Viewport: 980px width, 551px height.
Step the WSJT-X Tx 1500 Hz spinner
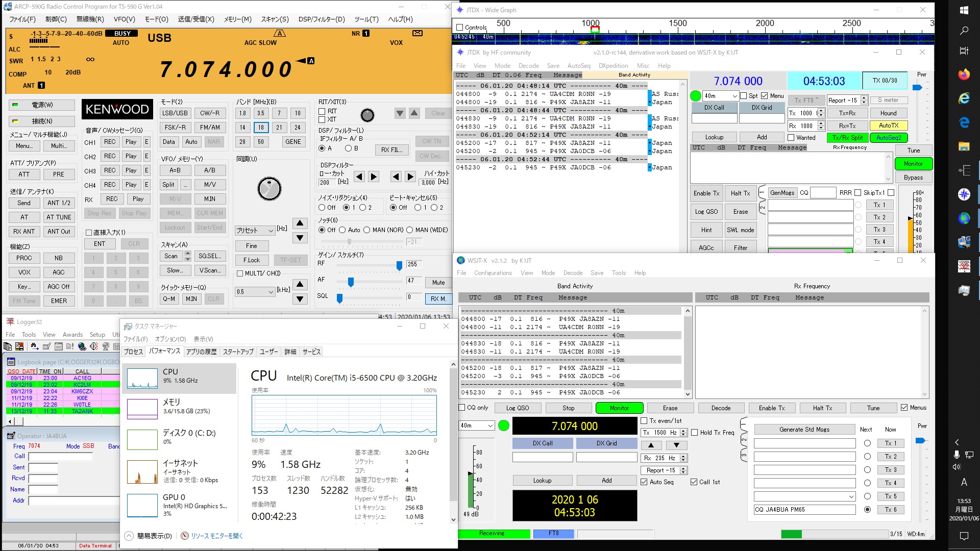point(683,433)
